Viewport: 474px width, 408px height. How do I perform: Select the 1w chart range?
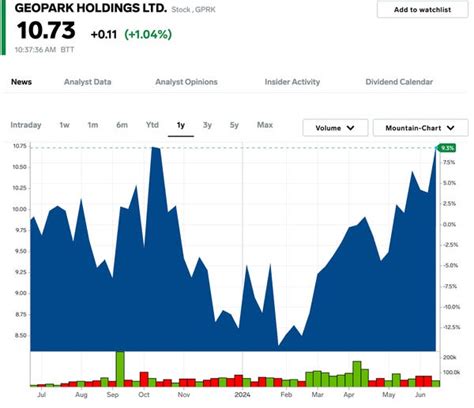[64, 125]
